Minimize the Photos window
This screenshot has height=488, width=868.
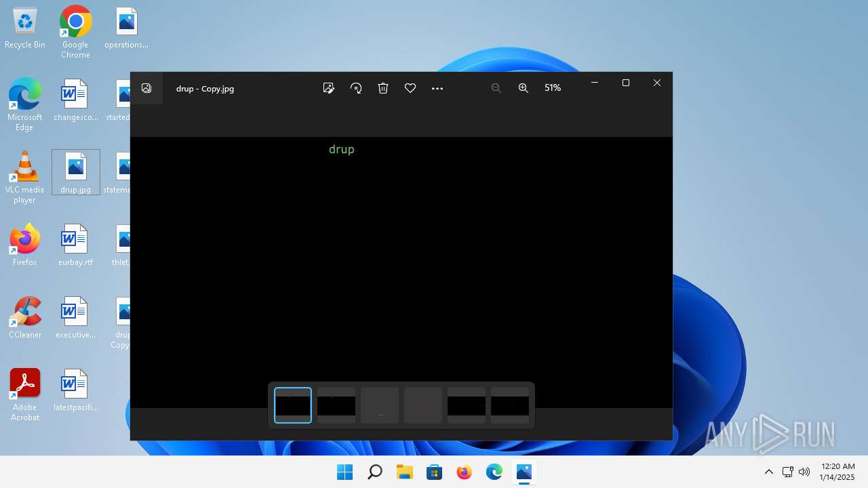click(595, 83)
